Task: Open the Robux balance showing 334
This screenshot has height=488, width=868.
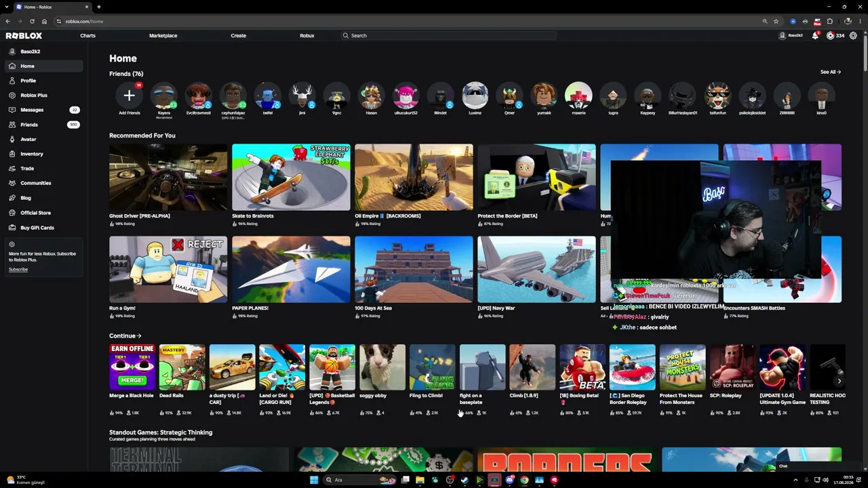Action: click(x=835, y=36)
